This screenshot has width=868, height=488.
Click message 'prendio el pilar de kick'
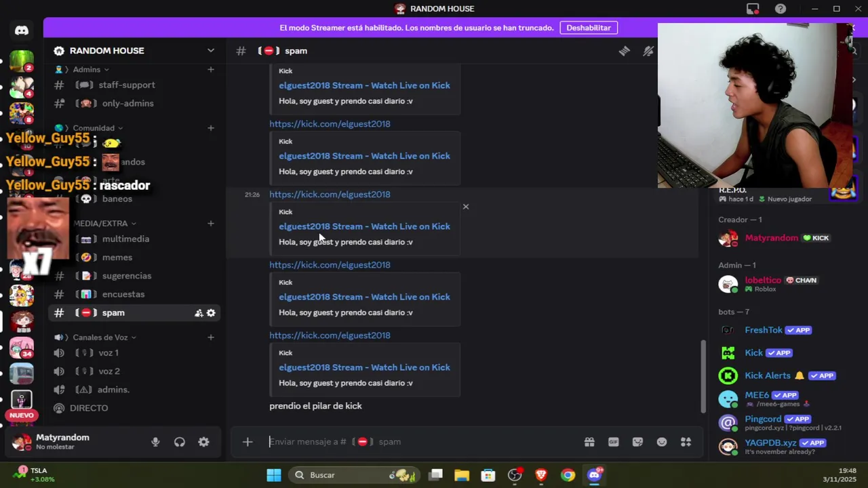[315, 406]
